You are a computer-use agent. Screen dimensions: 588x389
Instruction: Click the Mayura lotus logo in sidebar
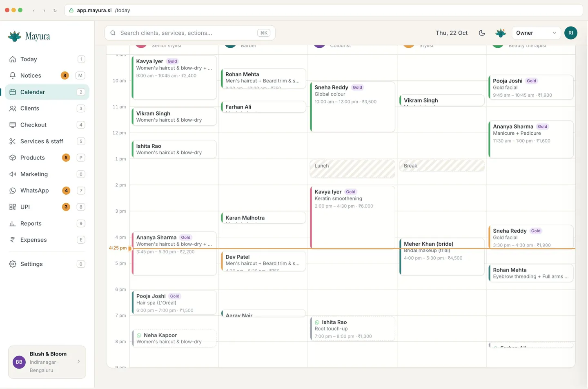(15, 36)
